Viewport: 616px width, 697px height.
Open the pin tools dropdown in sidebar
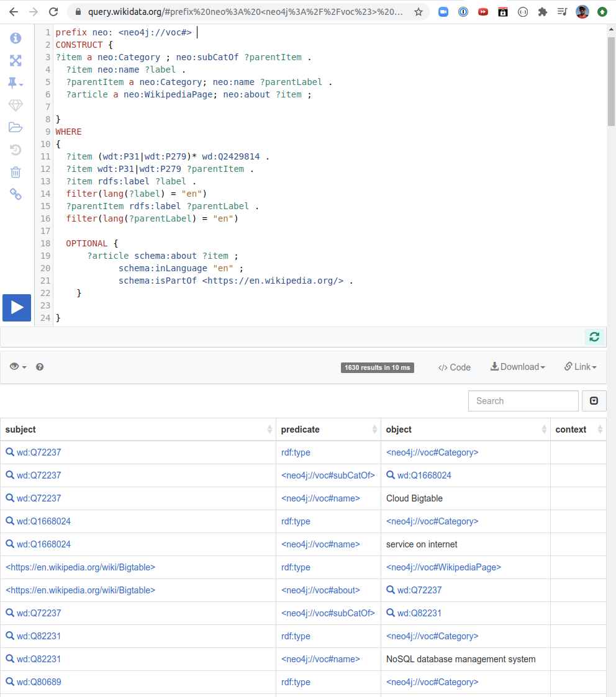coord(16,83)
